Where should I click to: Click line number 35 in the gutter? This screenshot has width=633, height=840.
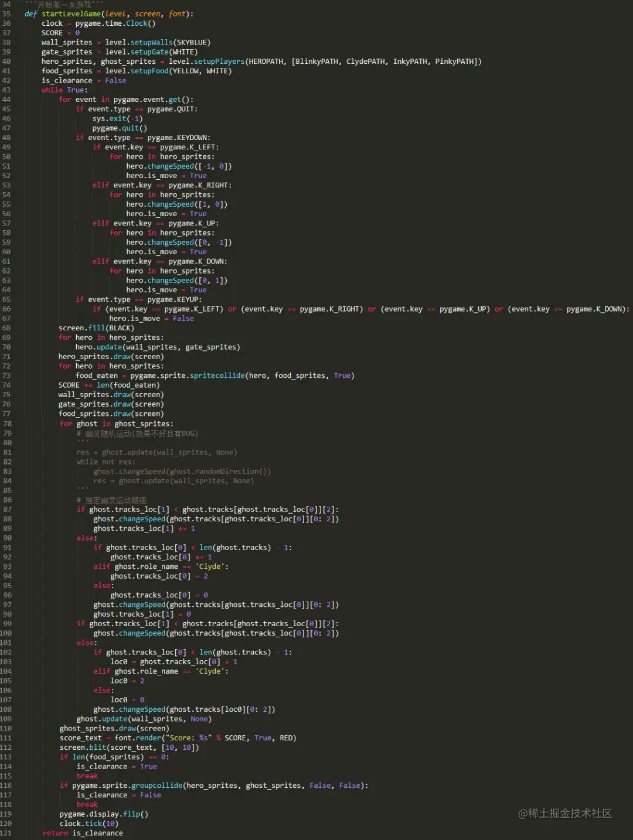coord(6,14)
